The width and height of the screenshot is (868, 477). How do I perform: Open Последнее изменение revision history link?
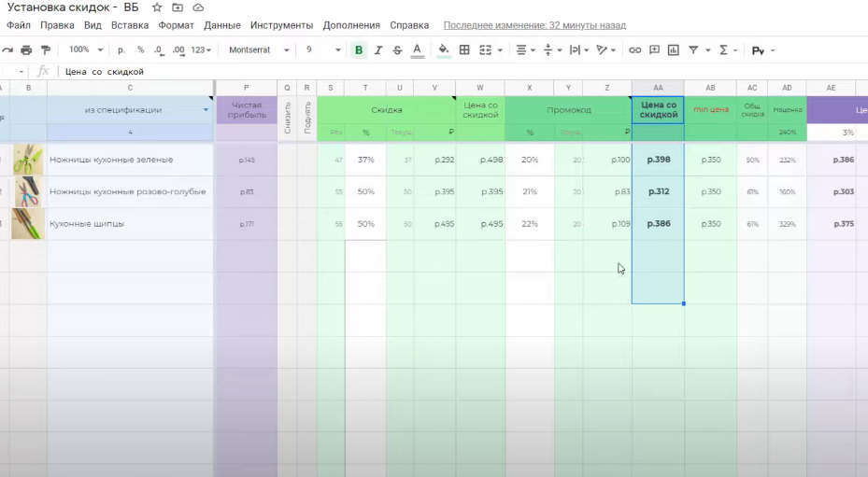click(x=534, y=25)
